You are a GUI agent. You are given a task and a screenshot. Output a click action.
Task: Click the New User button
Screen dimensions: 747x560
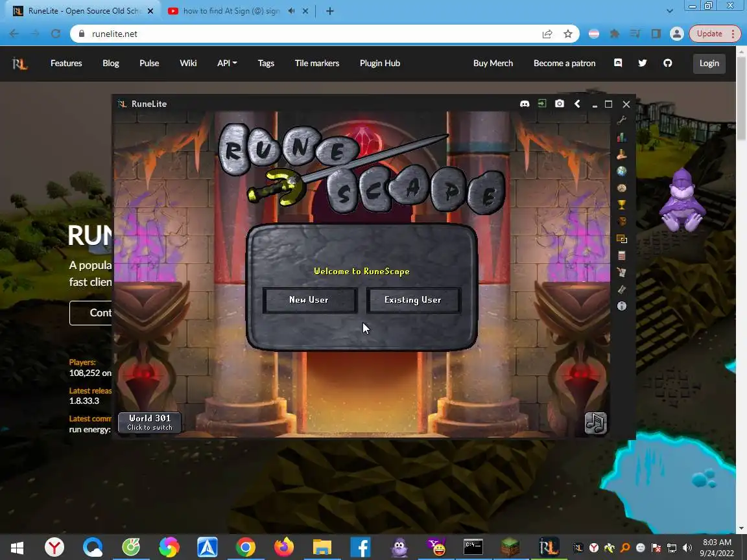pos(309,300)
